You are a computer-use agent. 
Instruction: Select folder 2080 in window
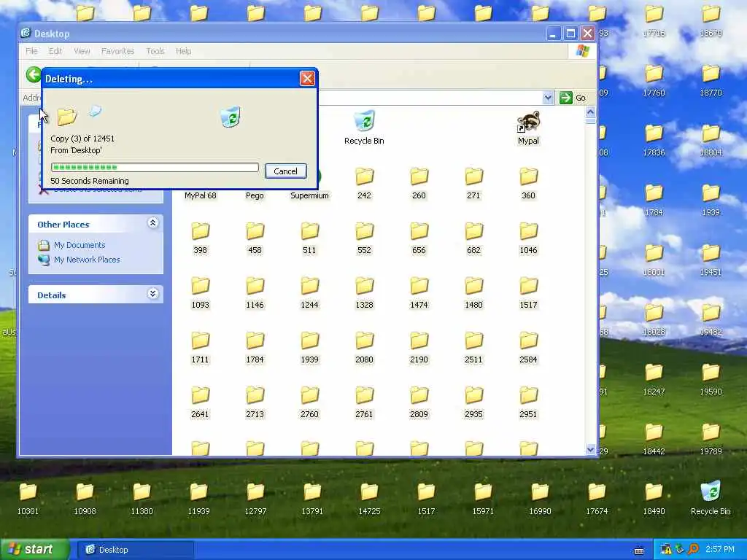(365, 348)
